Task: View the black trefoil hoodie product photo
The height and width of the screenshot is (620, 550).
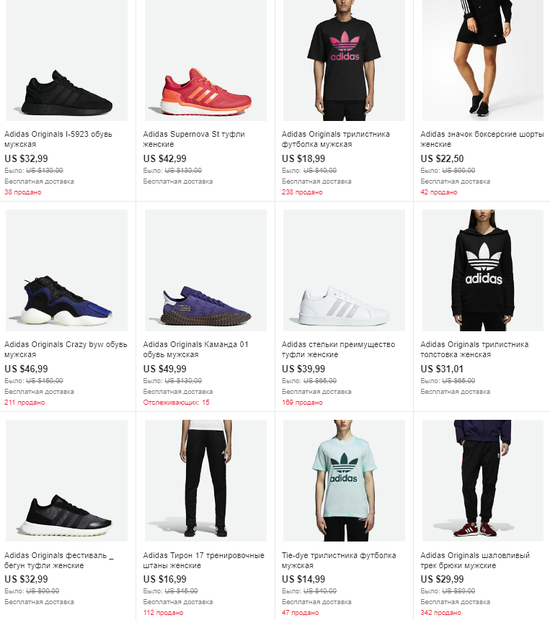Action: click(483, 270)
